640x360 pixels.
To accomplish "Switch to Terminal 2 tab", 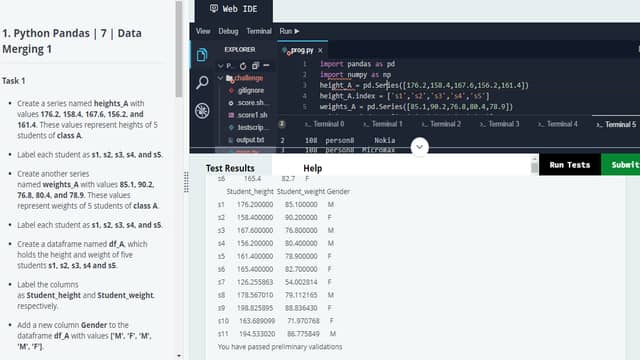I will (x=441, y=124).
